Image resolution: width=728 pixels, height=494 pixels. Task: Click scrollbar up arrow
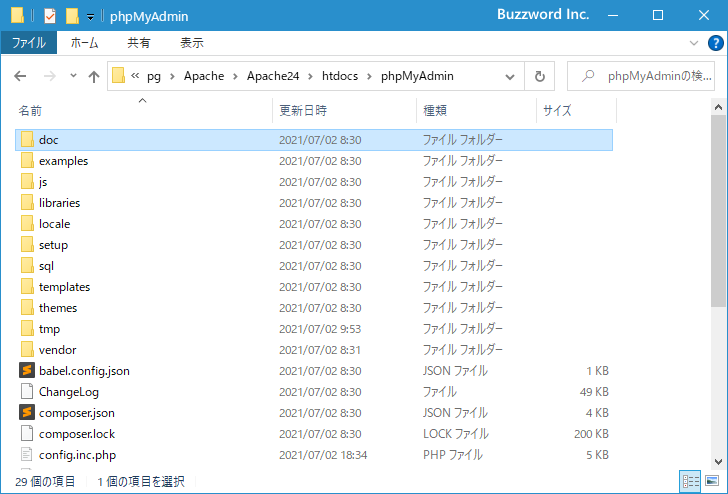(x=718, y=107)
